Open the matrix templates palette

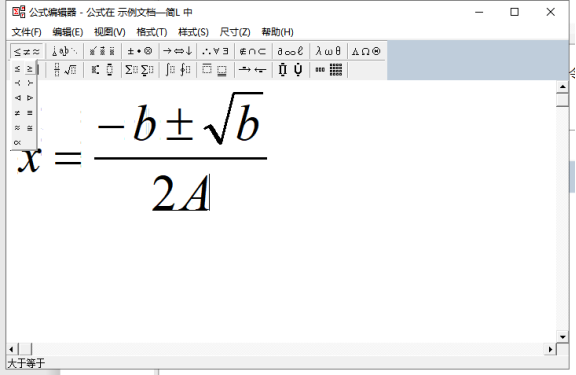tap(328, 69)
